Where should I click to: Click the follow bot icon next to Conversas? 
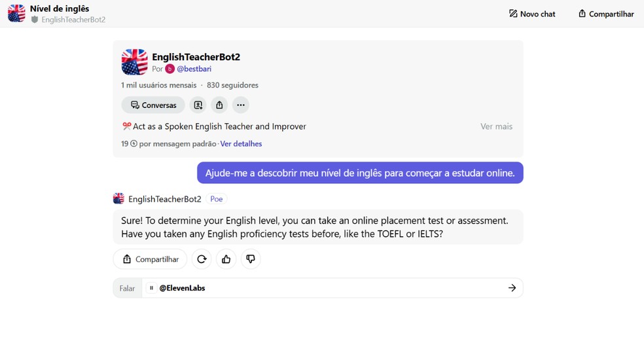coord(198,105)
